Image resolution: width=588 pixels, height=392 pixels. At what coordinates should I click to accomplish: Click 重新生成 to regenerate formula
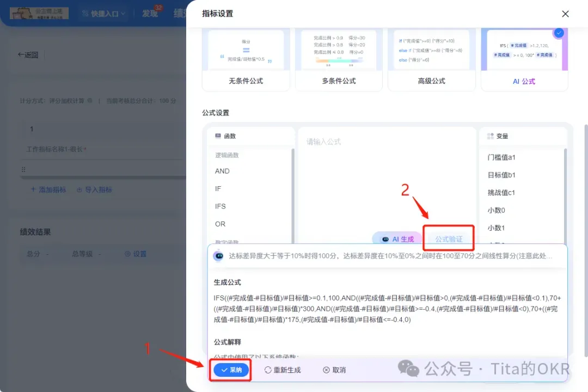coord(283,370)
